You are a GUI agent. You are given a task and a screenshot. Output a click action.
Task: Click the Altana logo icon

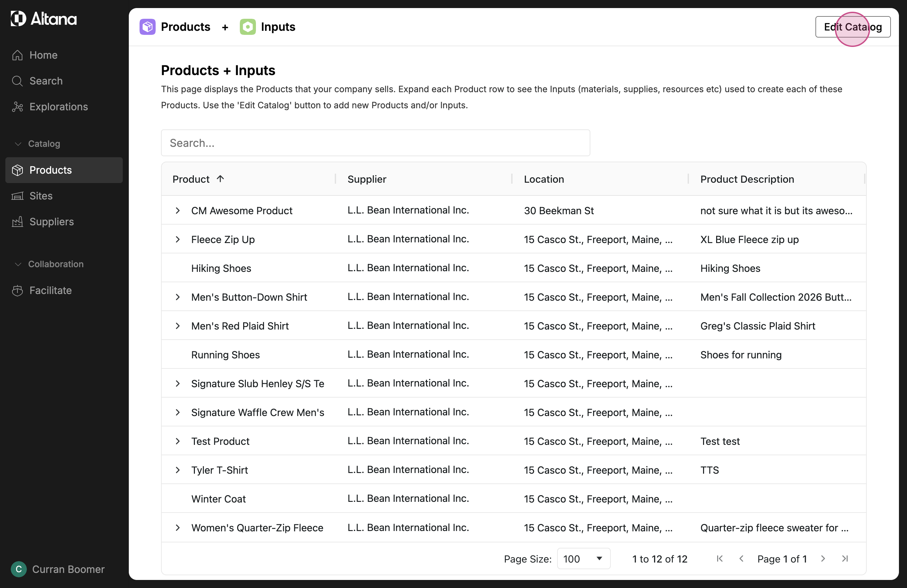click(18, 18)
